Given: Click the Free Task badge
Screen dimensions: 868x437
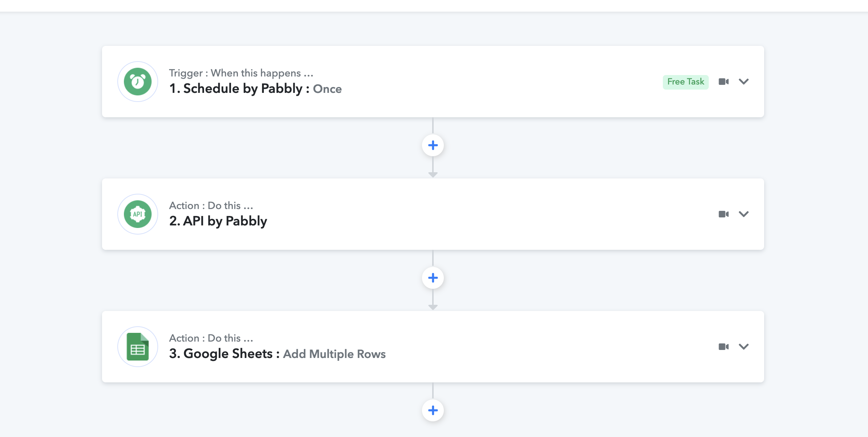Looking at the screenshot, I should tap(686, 82).
